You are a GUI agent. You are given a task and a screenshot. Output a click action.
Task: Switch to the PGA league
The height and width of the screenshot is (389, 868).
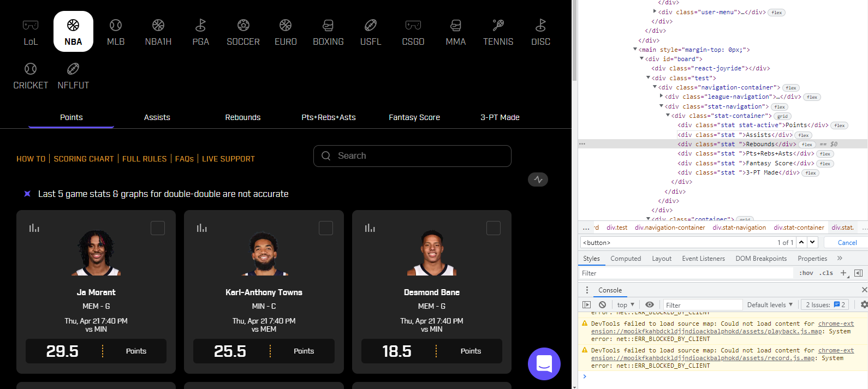[x=201, y=32]
